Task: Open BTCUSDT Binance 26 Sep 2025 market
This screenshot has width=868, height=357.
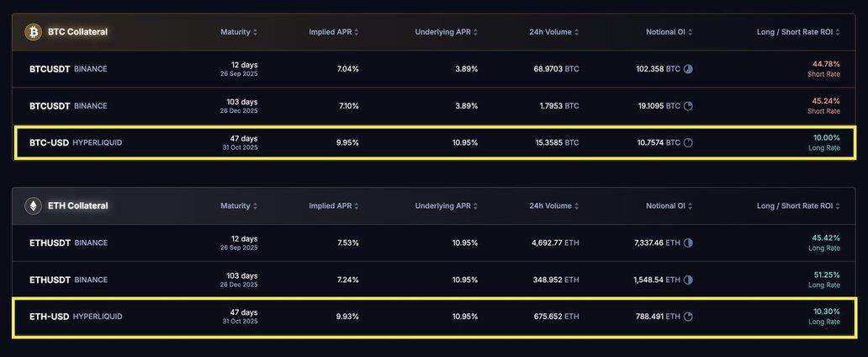Action: tap(434, 69)
